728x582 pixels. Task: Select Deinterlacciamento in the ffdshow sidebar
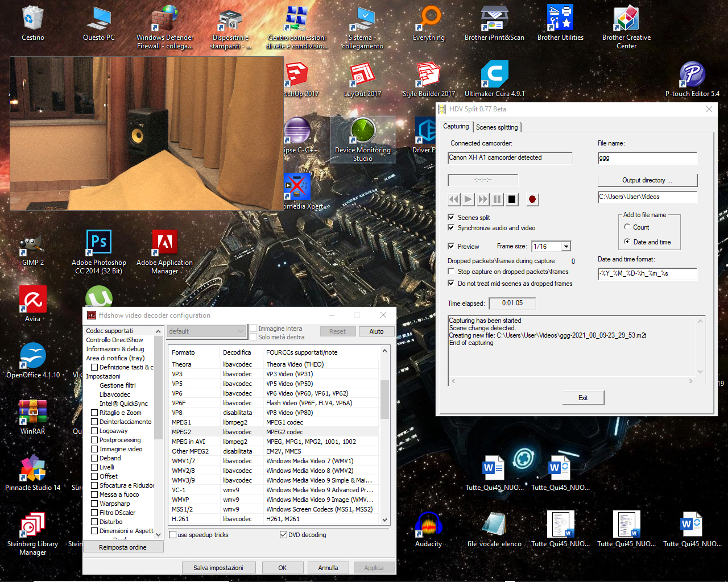point(125,422)
